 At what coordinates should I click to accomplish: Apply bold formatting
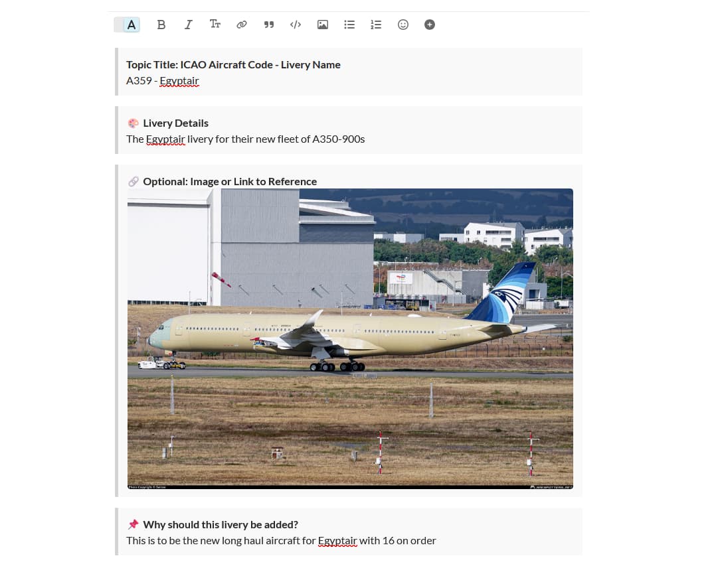pyautogui.click(x=161, y=25)
